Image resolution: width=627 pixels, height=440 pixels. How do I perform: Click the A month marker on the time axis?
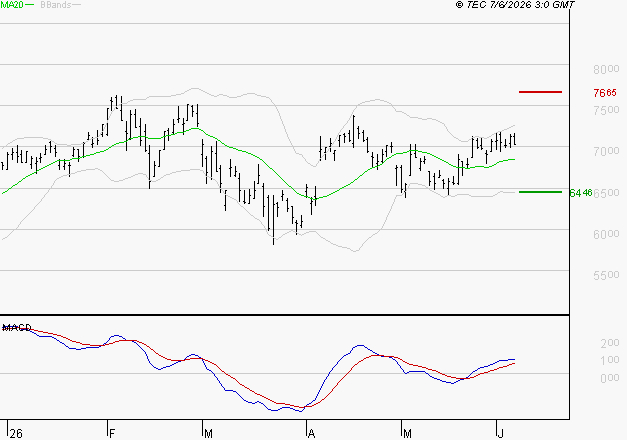tap(312, 433)
